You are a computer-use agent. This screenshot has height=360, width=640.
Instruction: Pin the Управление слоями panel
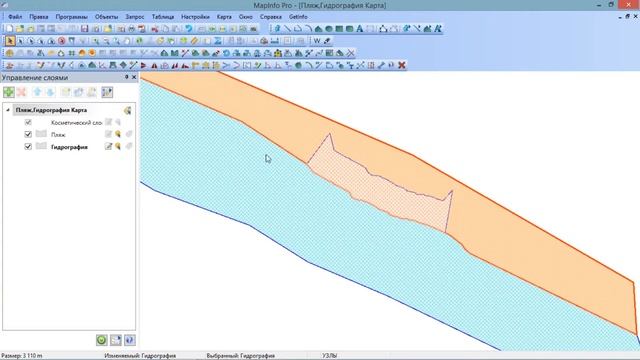(126, 77)
